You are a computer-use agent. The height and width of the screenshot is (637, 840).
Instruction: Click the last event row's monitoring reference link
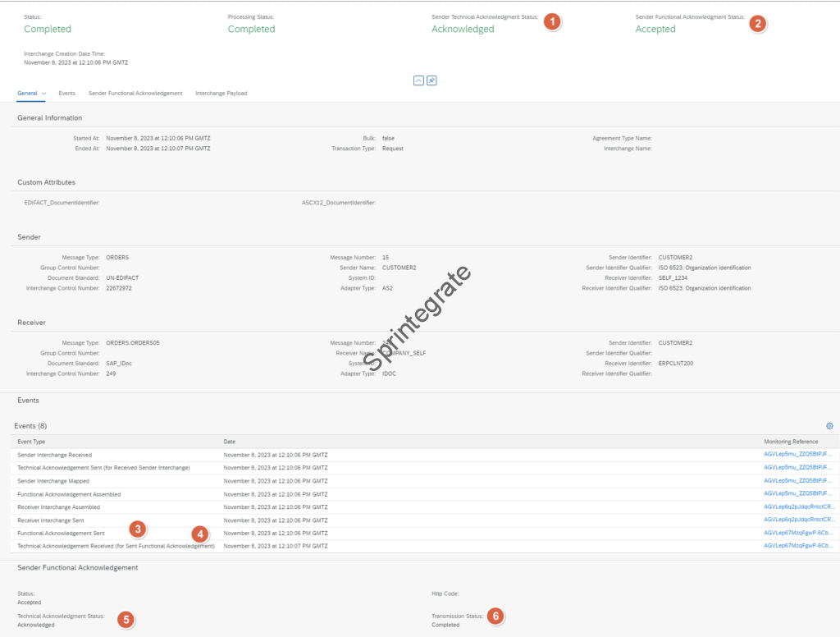point(799,546)
